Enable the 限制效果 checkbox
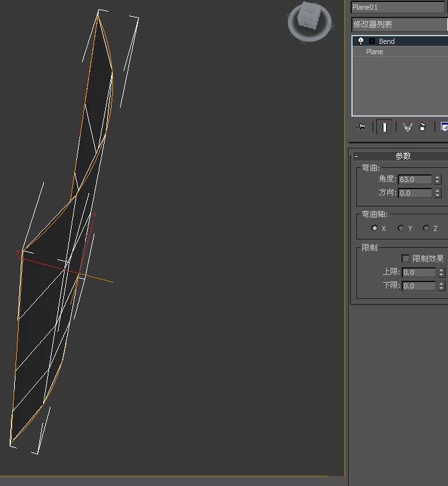 [x=405, y=258]
